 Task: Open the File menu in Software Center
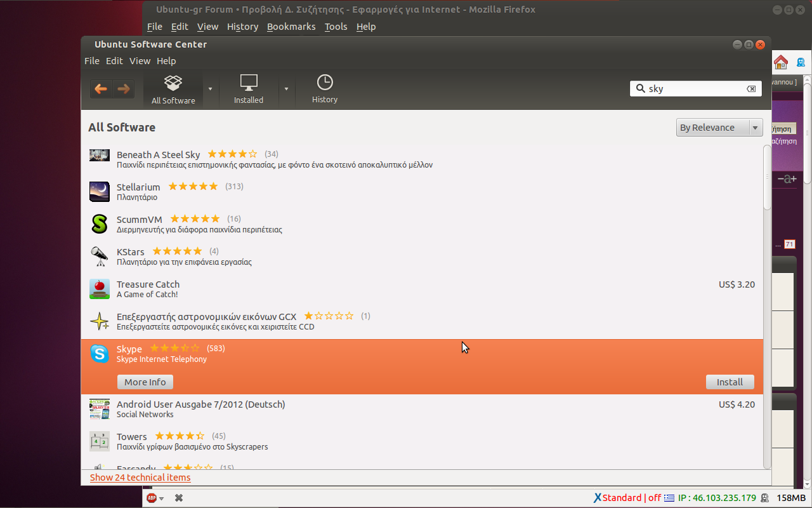coord(92,61)
